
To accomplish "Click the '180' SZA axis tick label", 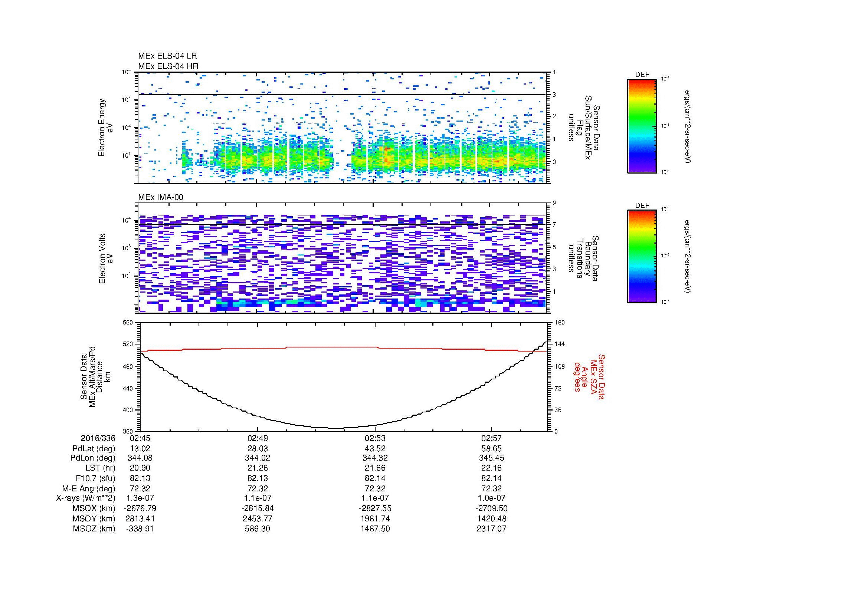I will 559,322.
